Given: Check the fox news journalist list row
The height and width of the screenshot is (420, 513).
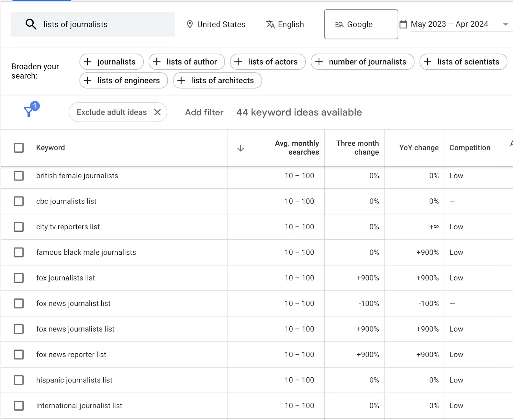Looking at the screenshot, I should point(19,304).
